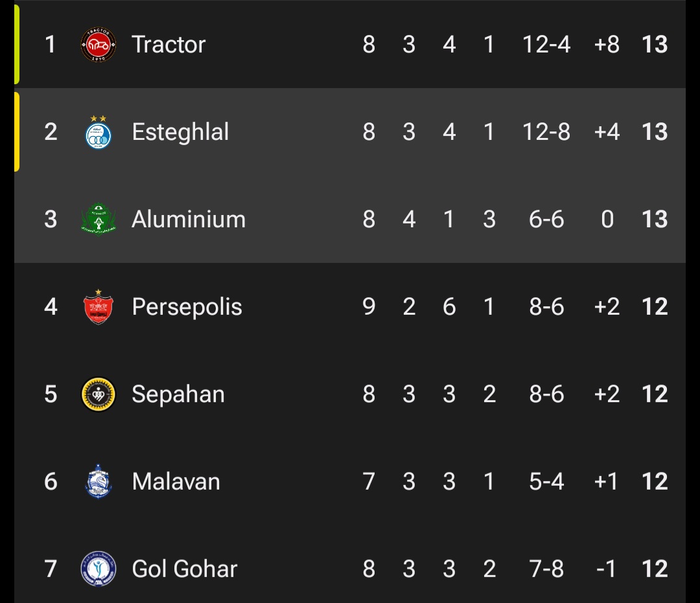
Task: Select Persepolis's 9 matches played value
Action: [x=369, y=307]
